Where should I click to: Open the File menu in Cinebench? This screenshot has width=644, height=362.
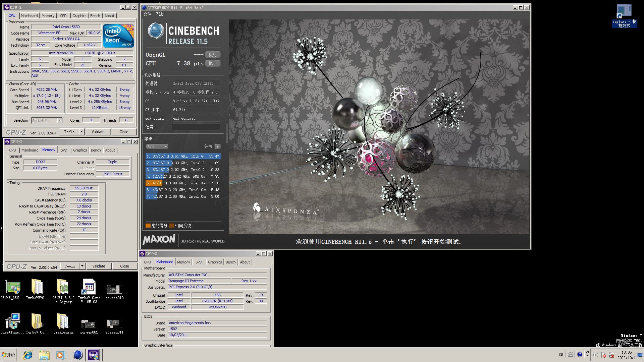pyautogui.click(x=147, y=14)
